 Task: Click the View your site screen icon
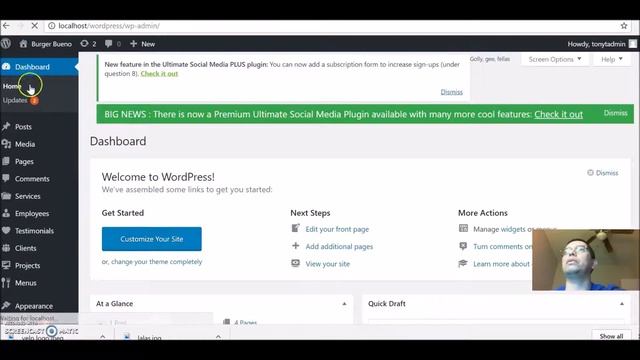pos(296,263)
